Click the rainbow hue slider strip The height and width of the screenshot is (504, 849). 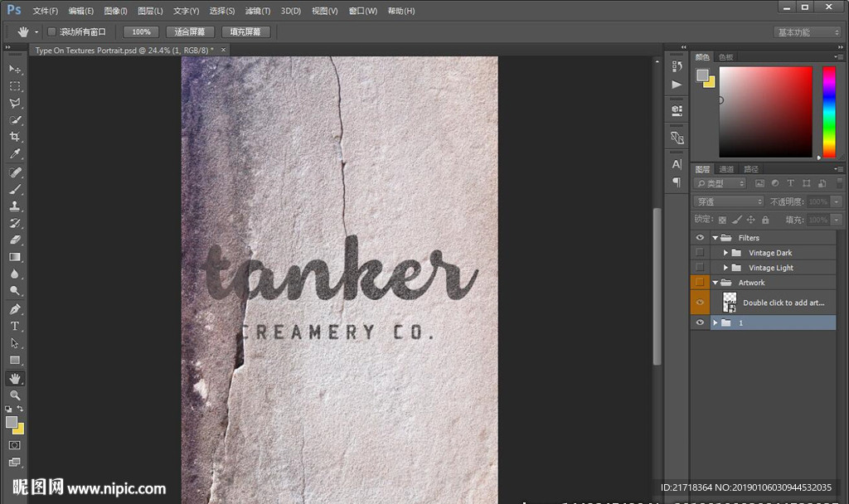[828, 111]
